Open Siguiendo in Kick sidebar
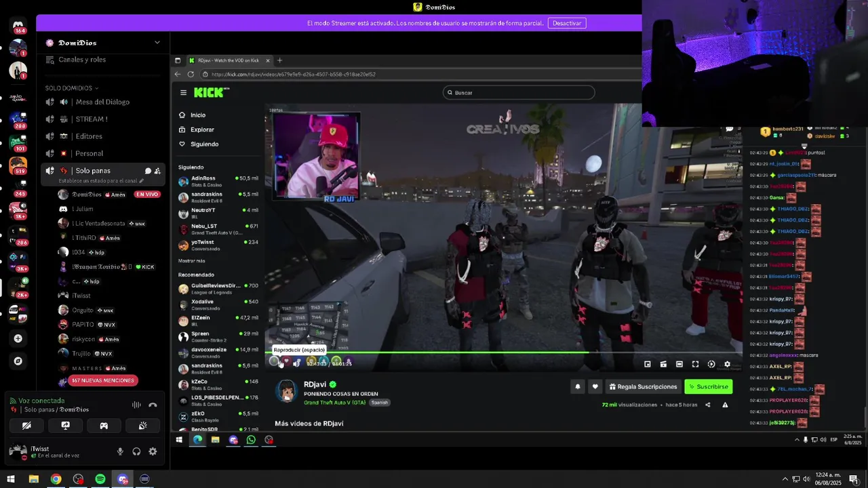Image resolution: width=868 pixels, height=488 pixels. (203, 144)
